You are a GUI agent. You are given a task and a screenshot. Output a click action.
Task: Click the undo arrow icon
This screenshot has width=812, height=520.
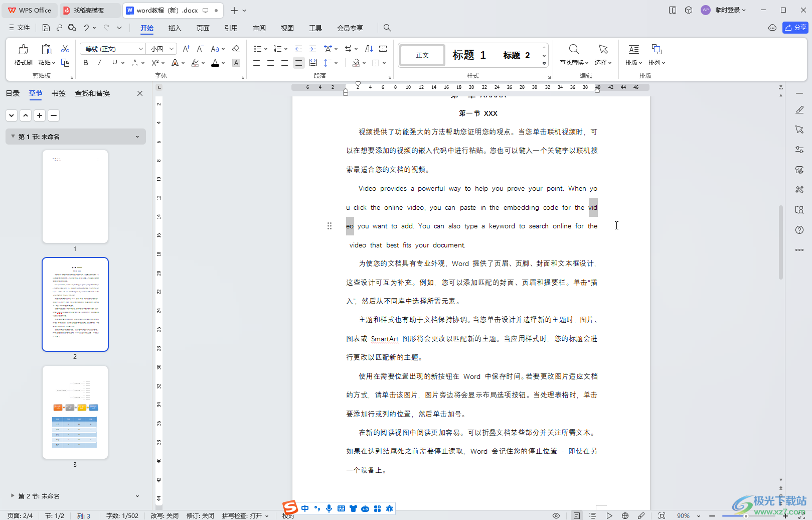pos(86,28)
